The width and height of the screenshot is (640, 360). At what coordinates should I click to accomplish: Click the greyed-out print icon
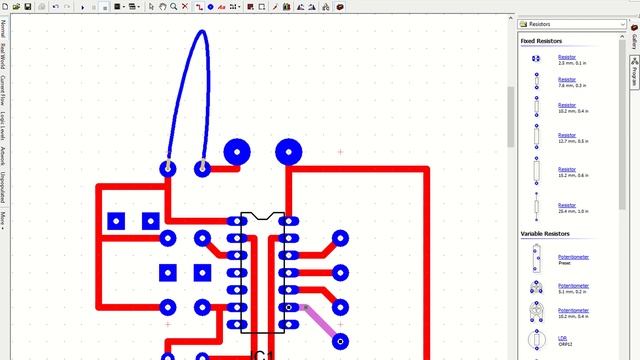point(42,7)
